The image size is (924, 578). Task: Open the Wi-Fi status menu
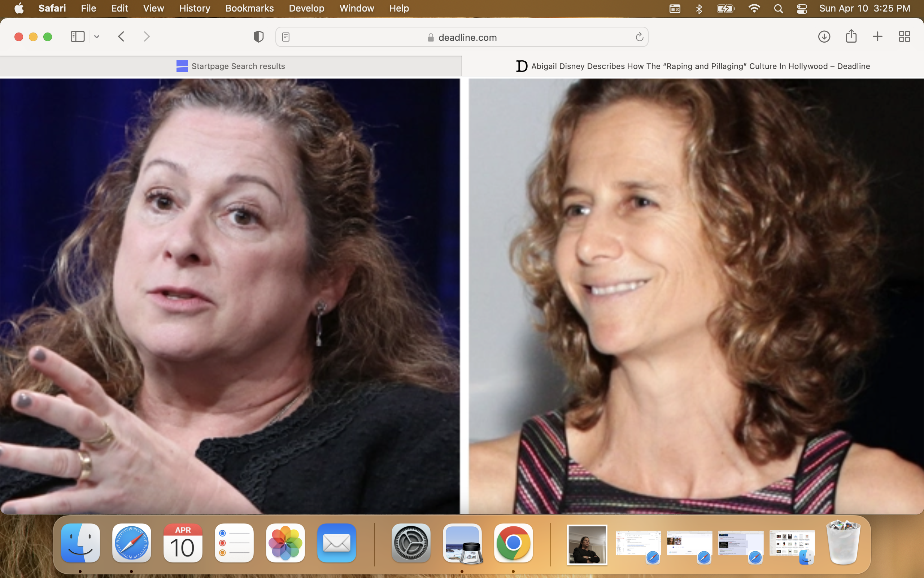pos(754,8)
